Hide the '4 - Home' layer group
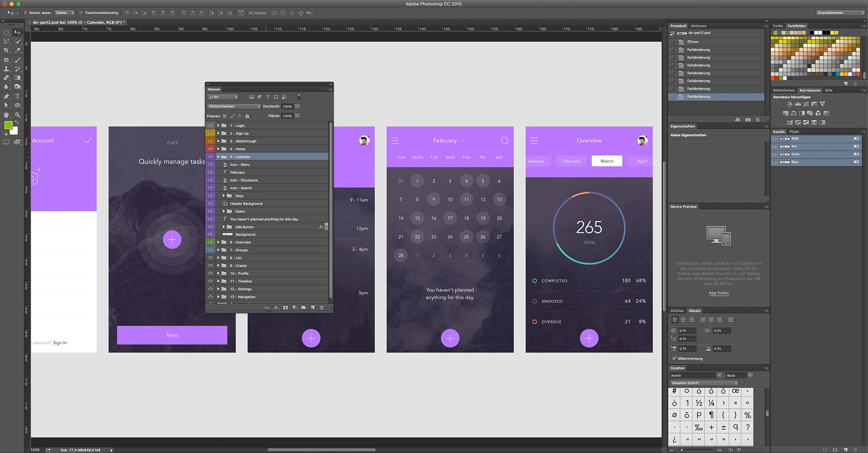 pyautogui.click(x=210, y=149)
